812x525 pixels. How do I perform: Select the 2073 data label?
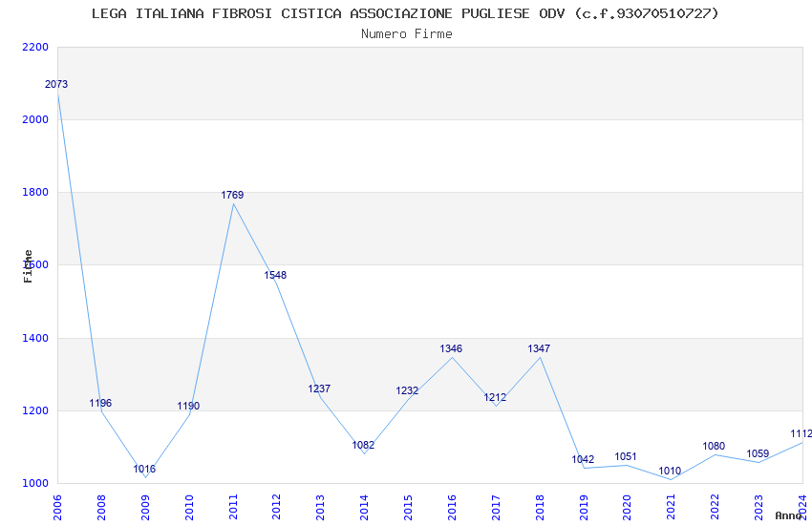click(56, 84)
